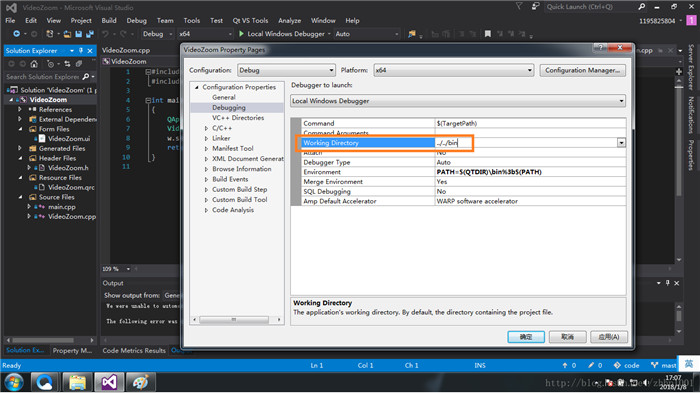
Task: Click the Open File toolbar icon
Action: (67, 34)
